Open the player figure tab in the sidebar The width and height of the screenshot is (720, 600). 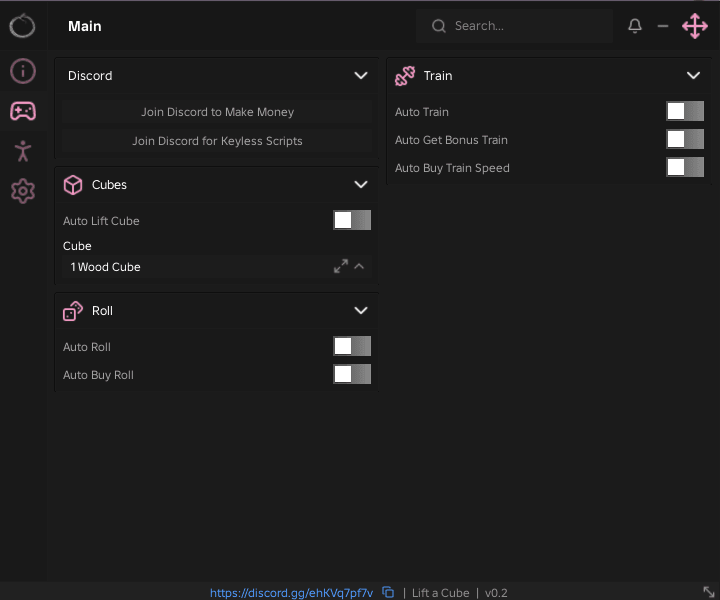(x=23, y=151)
